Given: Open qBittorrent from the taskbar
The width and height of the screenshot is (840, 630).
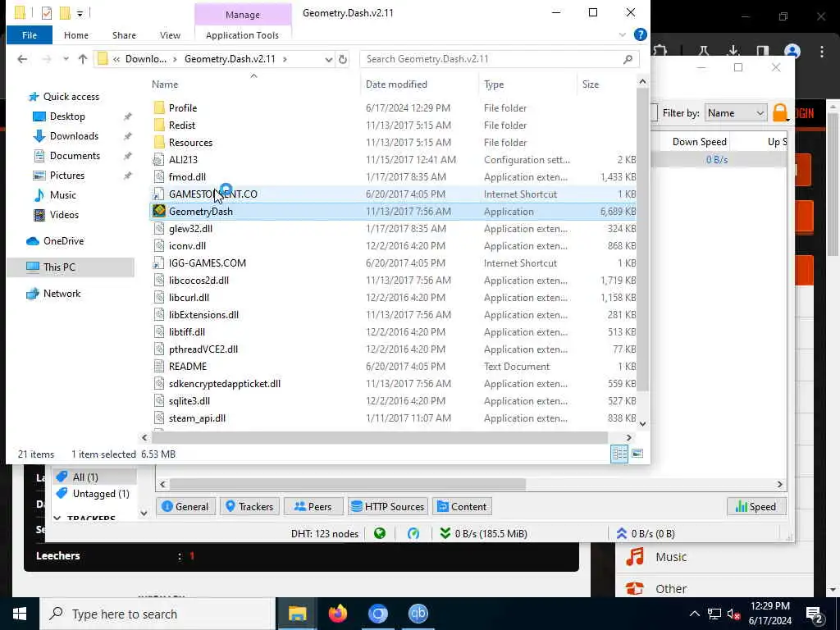Looking at the screenshot, I should pyautogui.click(x=418, y=614).
